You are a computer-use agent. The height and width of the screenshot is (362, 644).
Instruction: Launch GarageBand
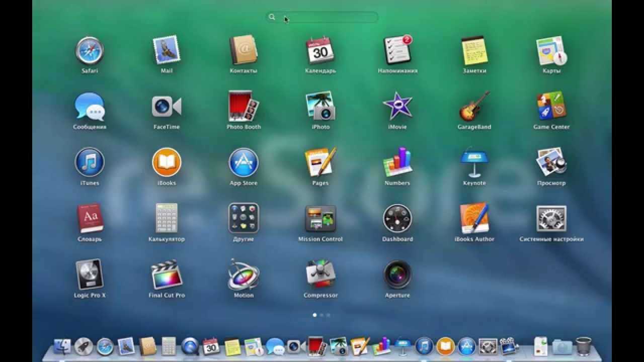point(474,106)
